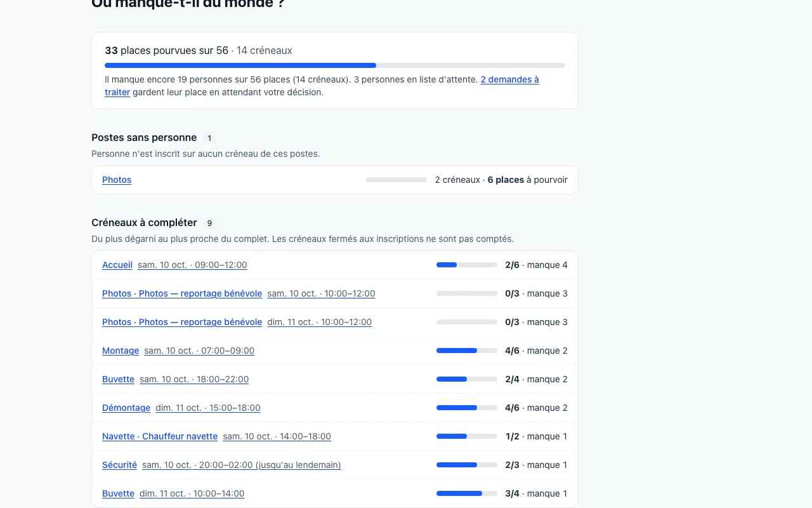Viewport: 812px width, 508px height.
Task: Click the Accueil row progress bar
Action: click(467, 265)
